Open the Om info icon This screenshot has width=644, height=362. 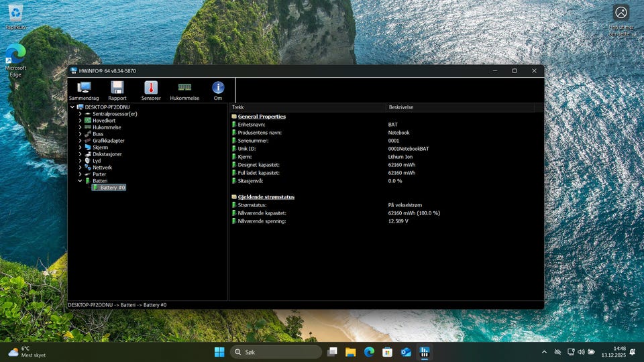[x=218, y=90]
